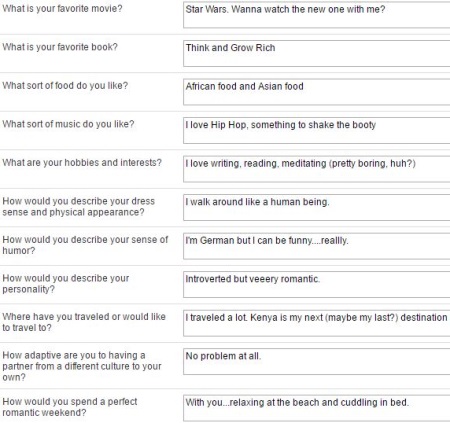Click the 'What sort of music do you like?' label

click(68, 124)
